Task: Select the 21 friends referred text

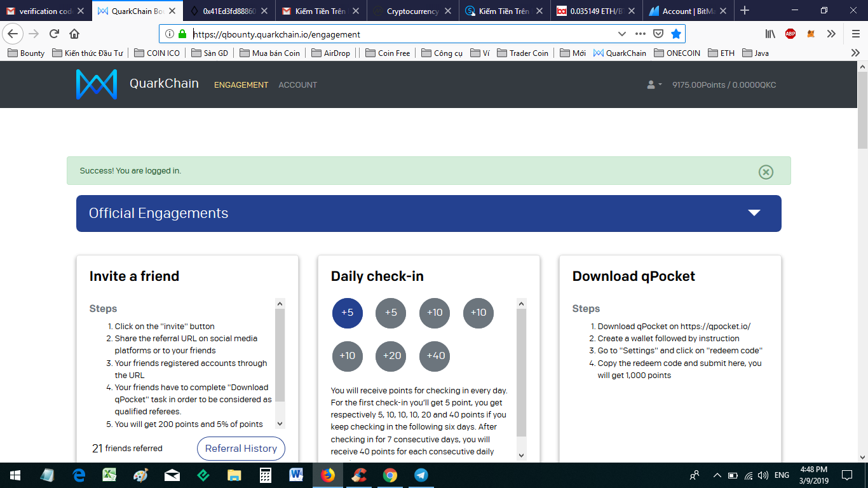Action: [127, 449]
